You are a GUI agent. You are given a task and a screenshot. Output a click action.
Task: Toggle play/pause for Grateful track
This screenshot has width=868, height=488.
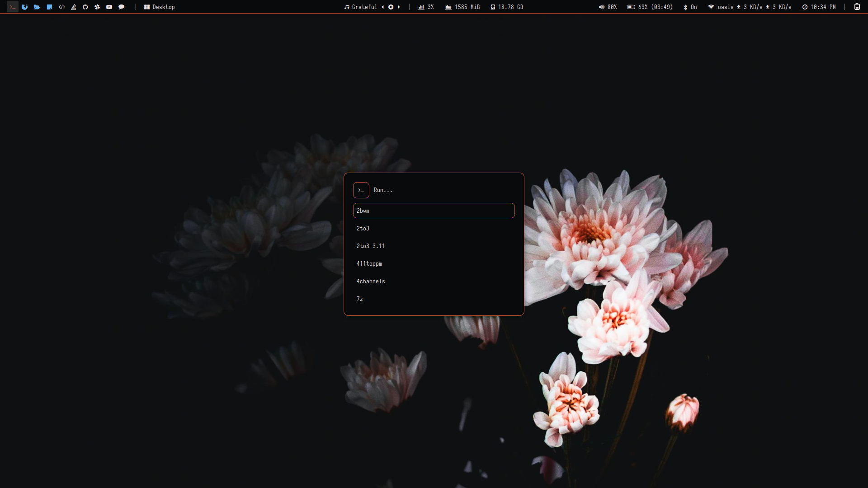coord(391,7)
